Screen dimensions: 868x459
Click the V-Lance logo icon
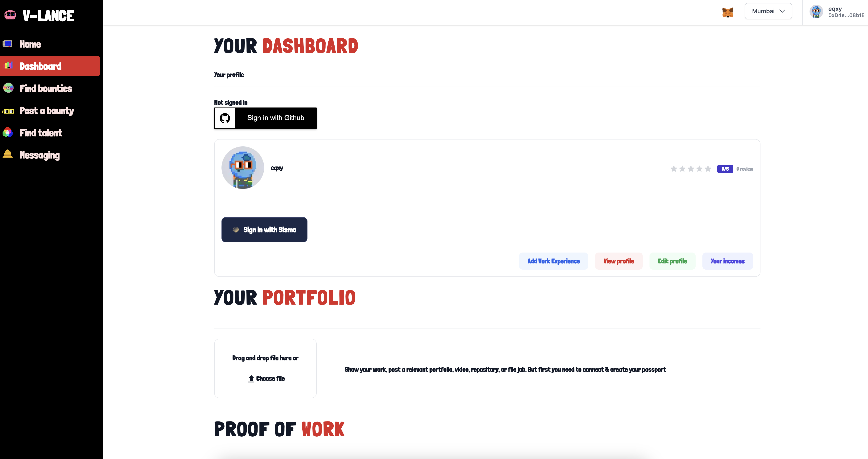[10, 16]
